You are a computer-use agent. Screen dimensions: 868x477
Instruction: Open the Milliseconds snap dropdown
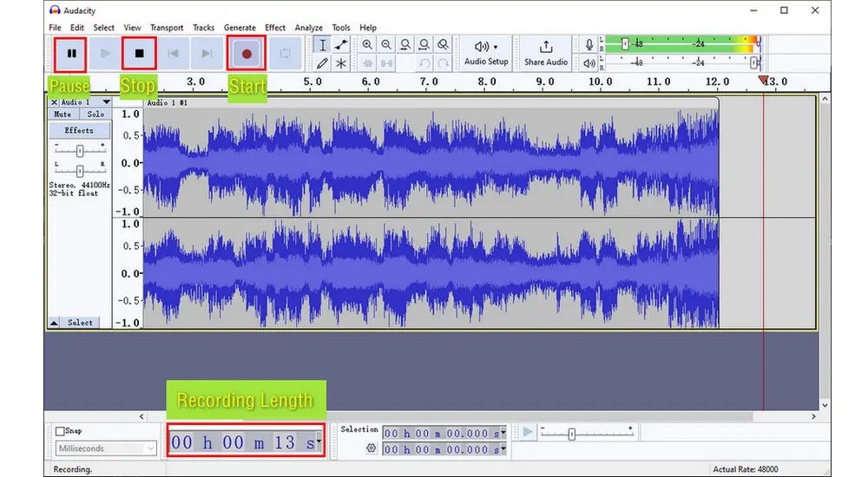click(106, 448)
